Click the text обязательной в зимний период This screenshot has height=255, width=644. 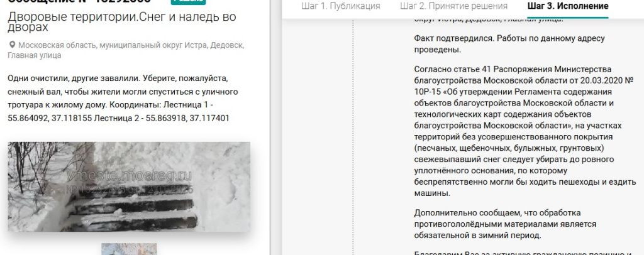pos(478,236)
